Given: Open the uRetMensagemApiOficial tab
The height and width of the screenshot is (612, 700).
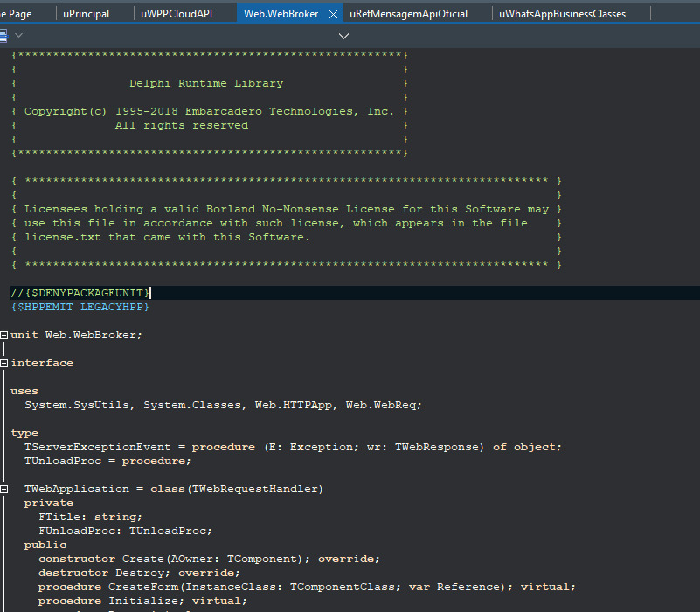Looking at the screenshot, I should (408, 14).
